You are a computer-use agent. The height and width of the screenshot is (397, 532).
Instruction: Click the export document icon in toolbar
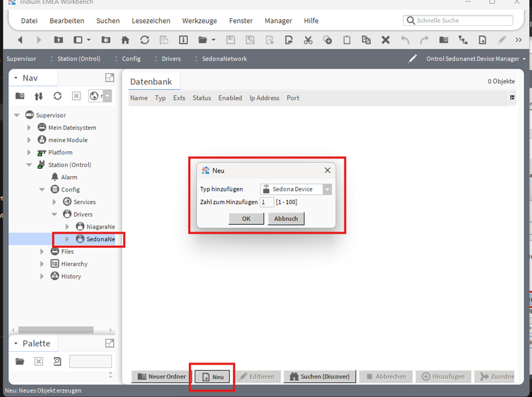(289, 40)
